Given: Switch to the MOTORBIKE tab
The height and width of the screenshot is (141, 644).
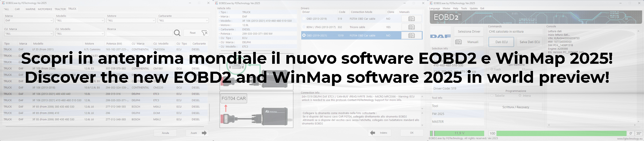Looking at the screenshot, I should (45, 9).
